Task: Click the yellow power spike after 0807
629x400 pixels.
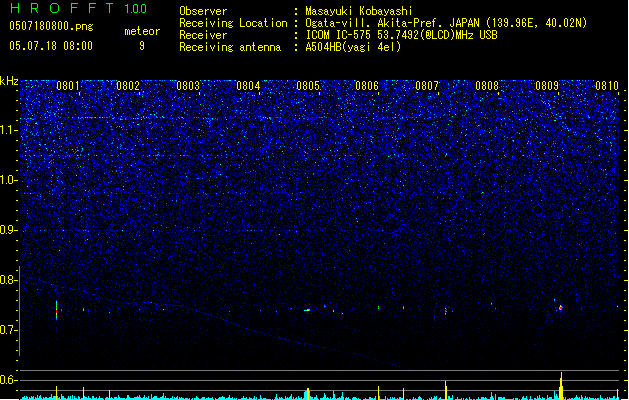Action: click(x=446, y=390)
